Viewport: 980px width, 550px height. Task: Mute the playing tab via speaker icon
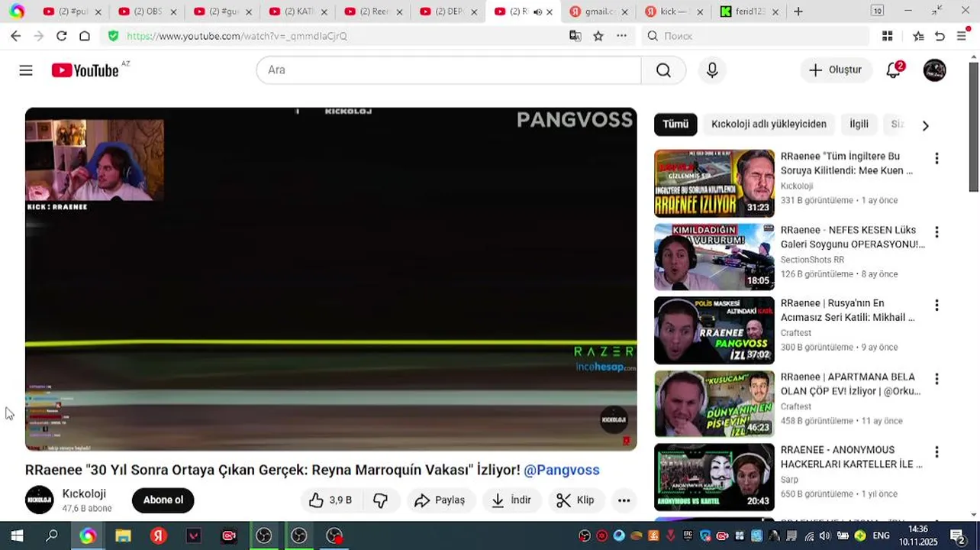(537, 11)
